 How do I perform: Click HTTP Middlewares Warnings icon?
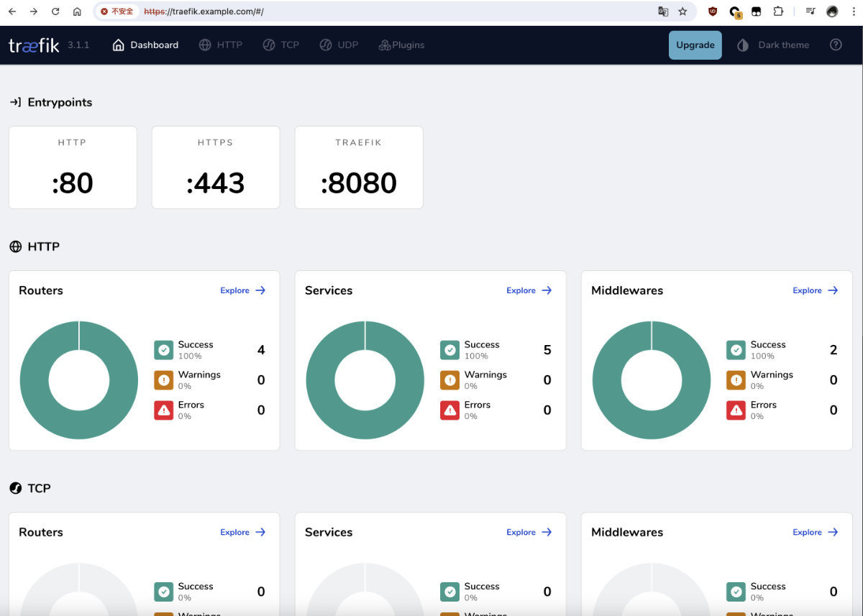point(736,380)
